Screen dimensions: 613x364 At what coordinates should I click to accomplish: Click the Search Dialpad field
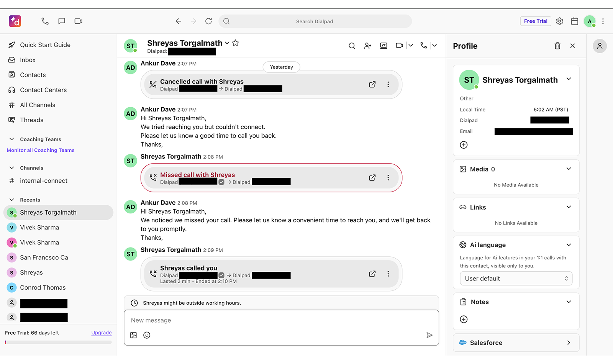pyautogui.click(x=315, y=21)
